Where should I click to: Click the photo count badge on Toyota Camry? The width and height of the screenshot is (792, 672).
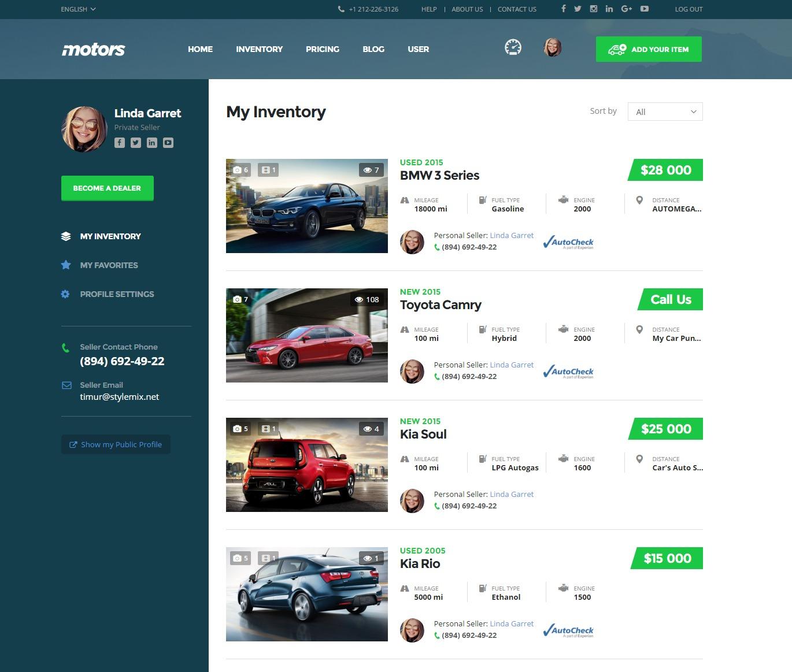click(x=240, y=299)
